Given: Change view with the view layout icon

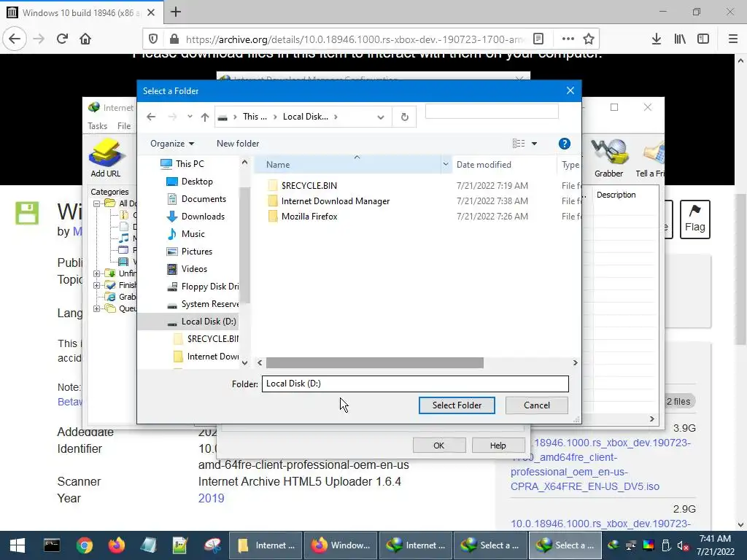Looking at the screenshot, I should [x=519, y=144].
